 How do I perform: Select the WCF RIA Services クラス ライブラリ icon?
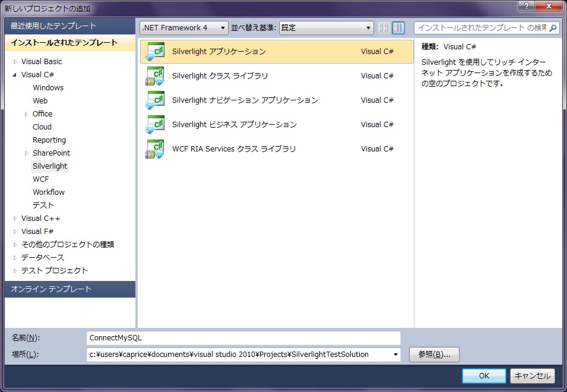click(155, 149)
